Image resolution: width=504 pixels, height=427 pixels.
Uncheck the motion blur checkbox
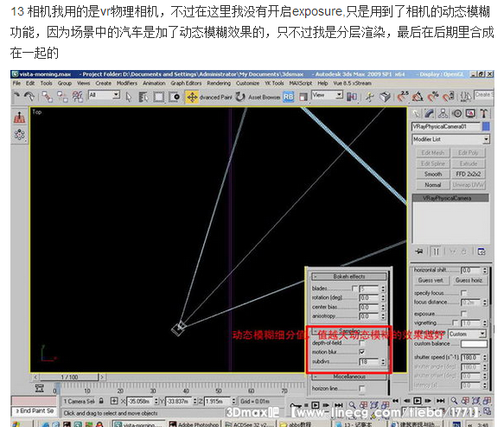click(x=362, y=352)
